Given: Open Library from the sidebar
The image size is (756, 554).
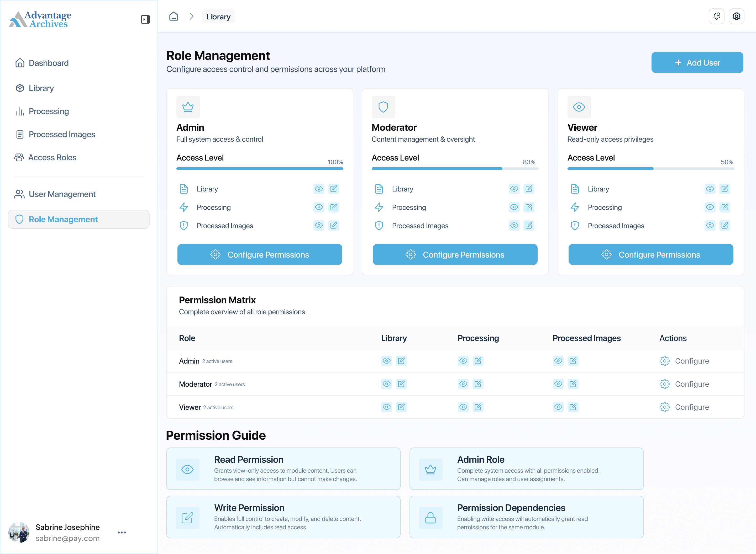Looking at the screenshot, I should [35, 88].
